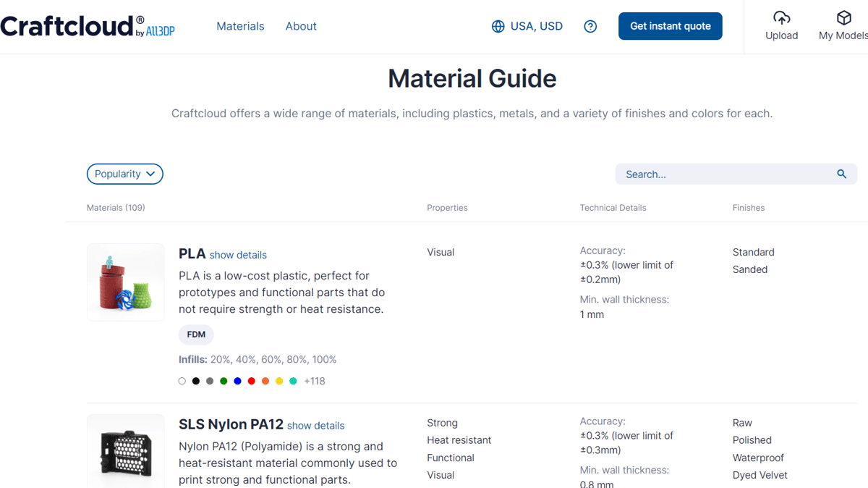Click the Heat resistant property
Screen dimensions: 868x488
coord(459,440)
